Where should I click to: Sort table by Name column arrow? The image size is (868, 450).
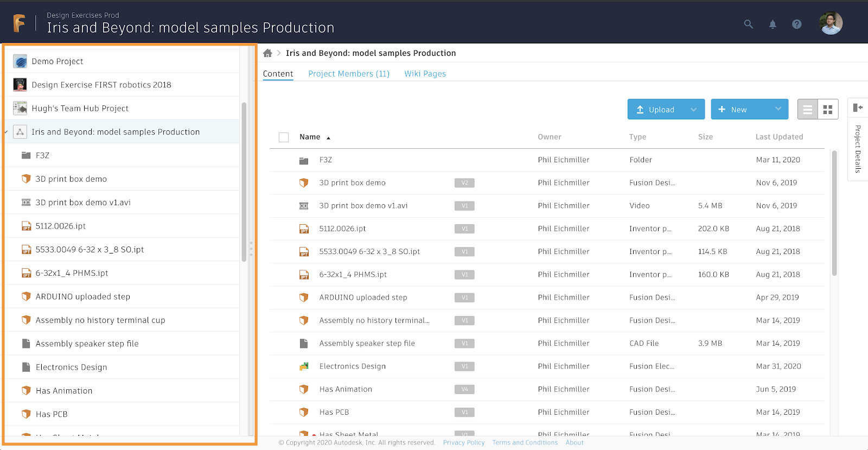328,138
